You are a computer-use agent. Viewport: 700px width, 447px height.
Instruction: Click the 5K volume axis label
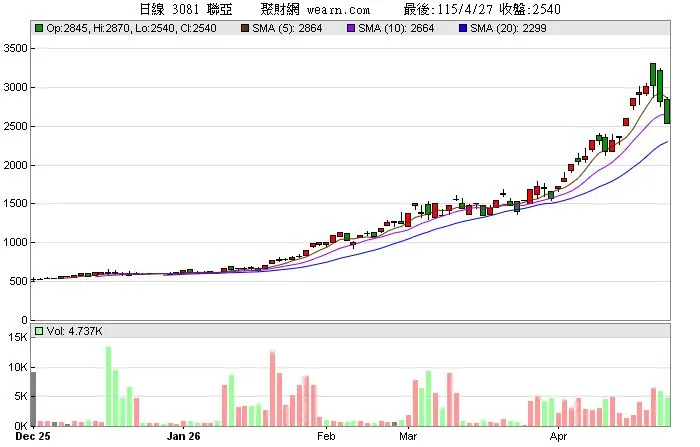coord(21,396)
